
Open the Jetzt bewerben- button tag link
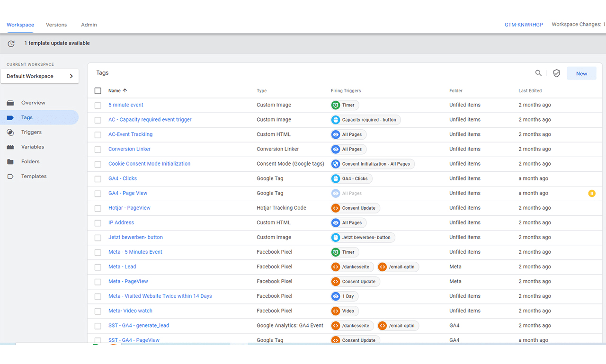(x=135, y=237)
